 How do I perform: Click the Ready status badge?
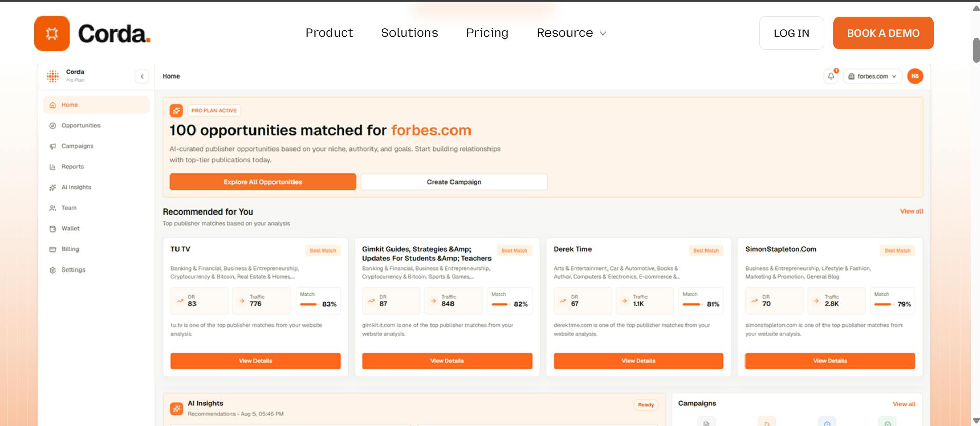(646, 405)
